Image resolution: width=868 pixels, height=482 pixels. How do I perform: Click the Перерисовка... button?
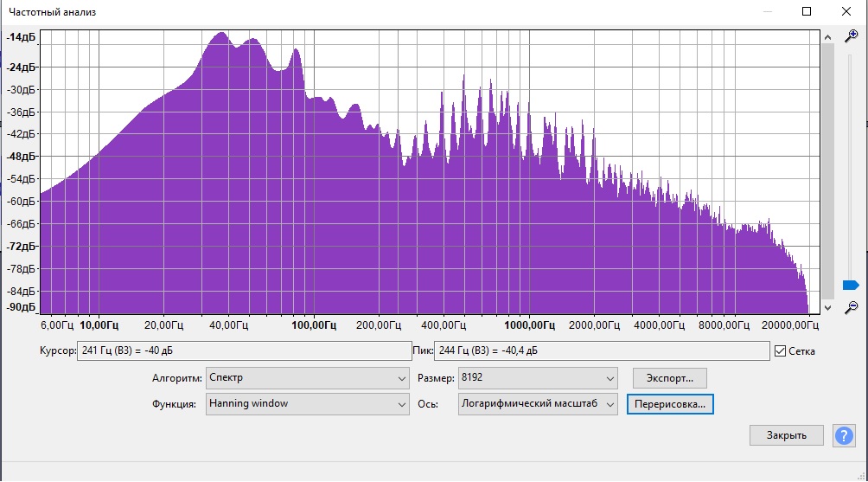point(670,404)
